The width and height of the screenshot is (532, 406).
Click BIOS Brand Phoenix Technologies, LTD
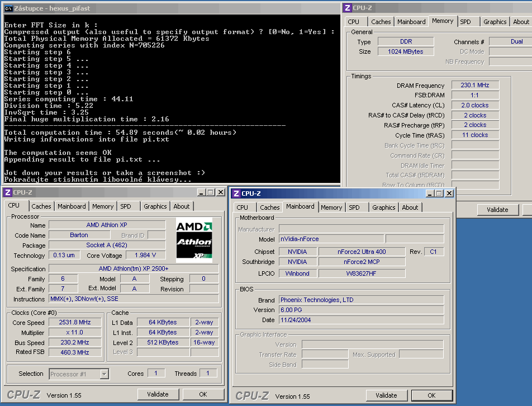click(x=362, y=300)
